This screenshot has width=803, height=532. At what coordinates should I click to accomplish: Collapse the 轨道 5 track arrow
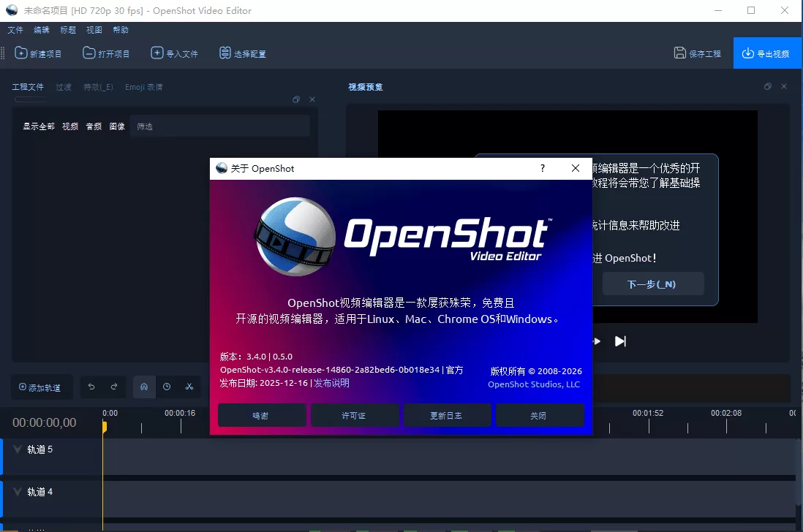(x=17, y=449)
